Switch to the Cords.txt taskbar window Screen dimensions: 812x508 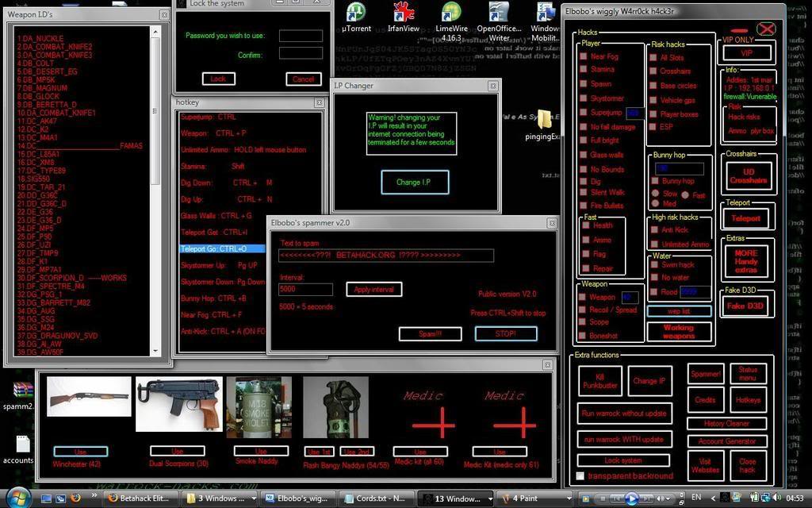[377, 498]
